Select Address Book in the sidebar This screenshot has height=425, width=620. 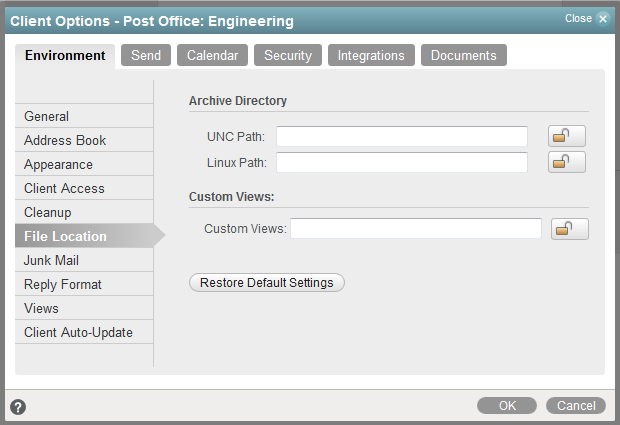[65, 141]
